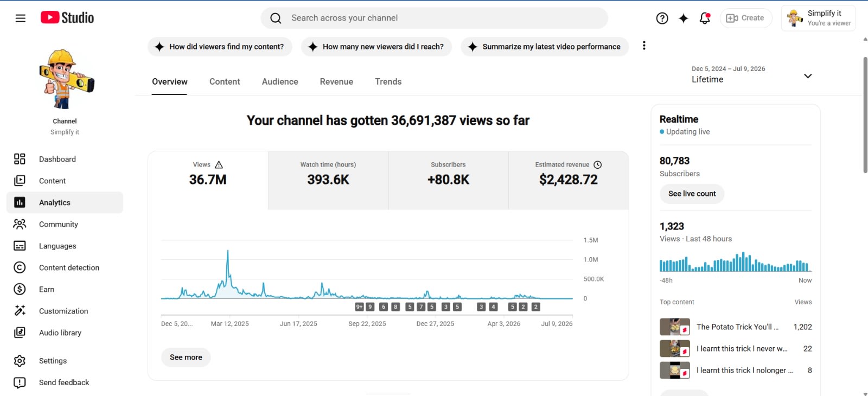The image size is (868, 396).
Task: Select the Watch time (hours) metric card
Action: tap(328, 181)
